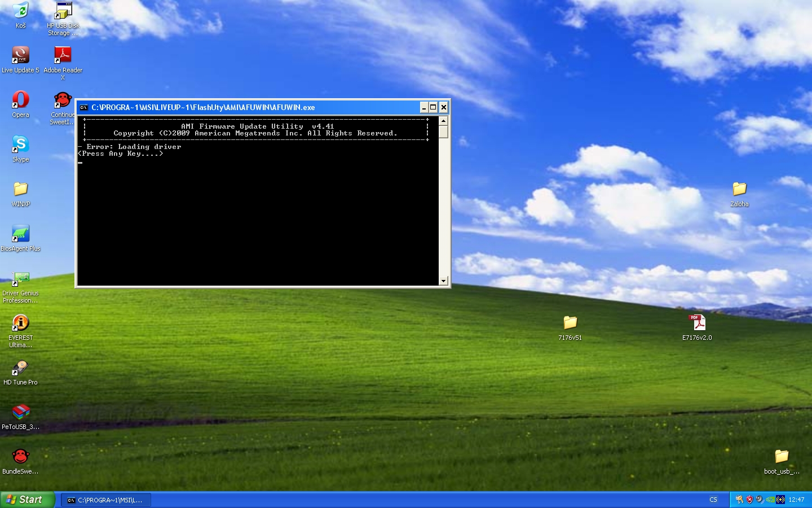Select the Live Update 5 desktop shortcut
This screenshot has height=508, width=812.
coord(20,60)
